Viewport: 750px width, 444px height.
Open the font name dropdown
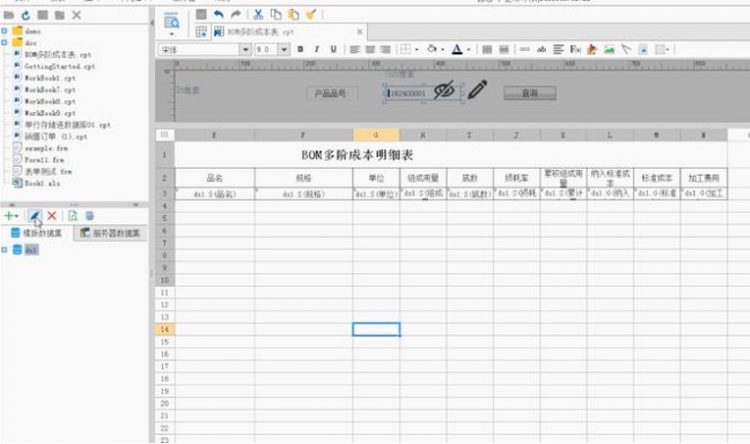245,49
